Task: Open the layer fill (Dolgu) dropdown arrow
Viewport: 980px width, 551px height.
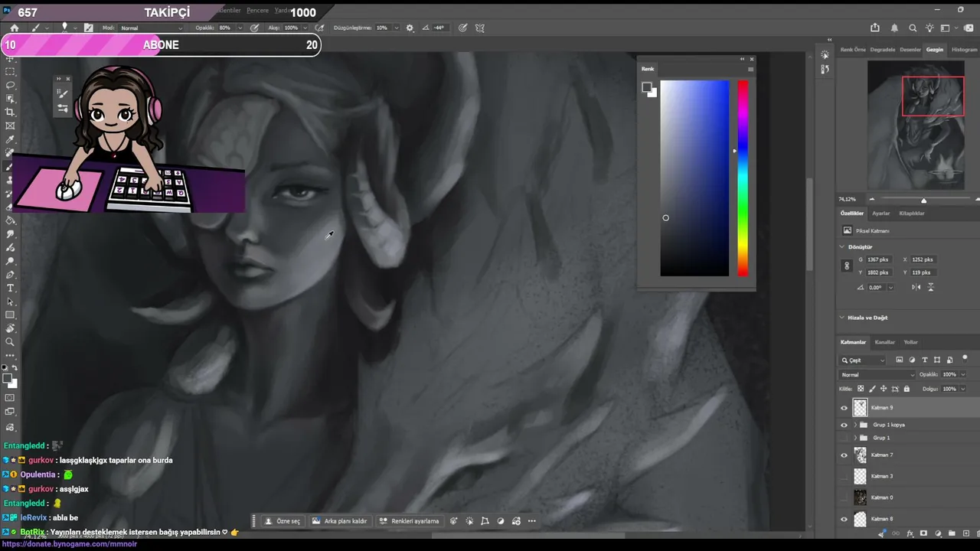Action: click(x=962, y=389)
